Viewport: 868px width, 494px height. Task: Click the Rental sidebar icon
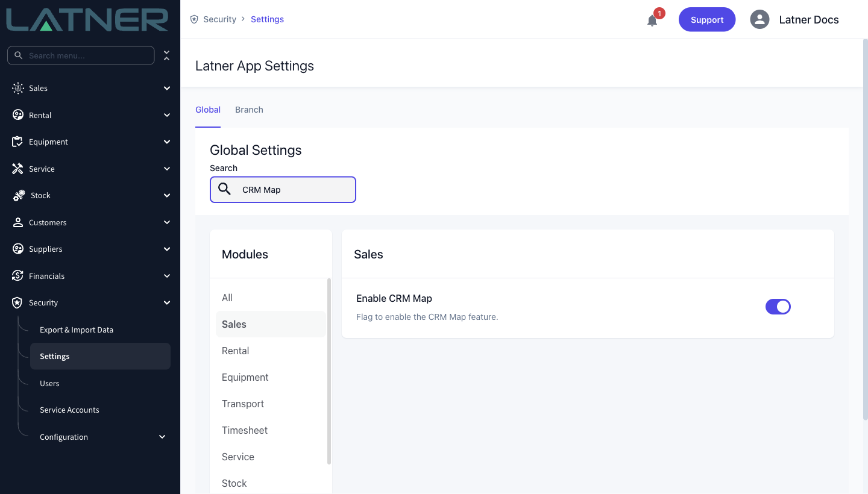point(17,115)
